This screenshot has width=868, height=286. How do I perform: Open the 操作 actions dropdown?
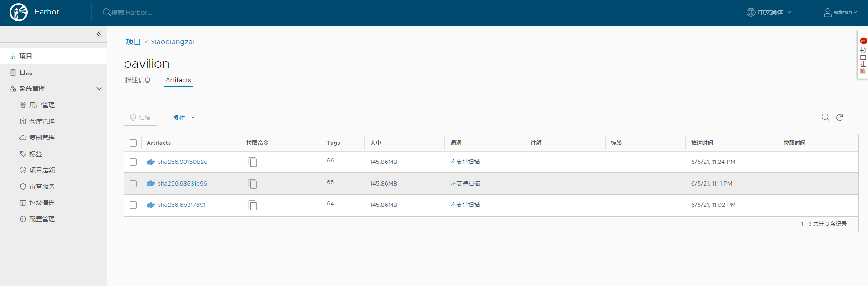[x=184, y=118]
